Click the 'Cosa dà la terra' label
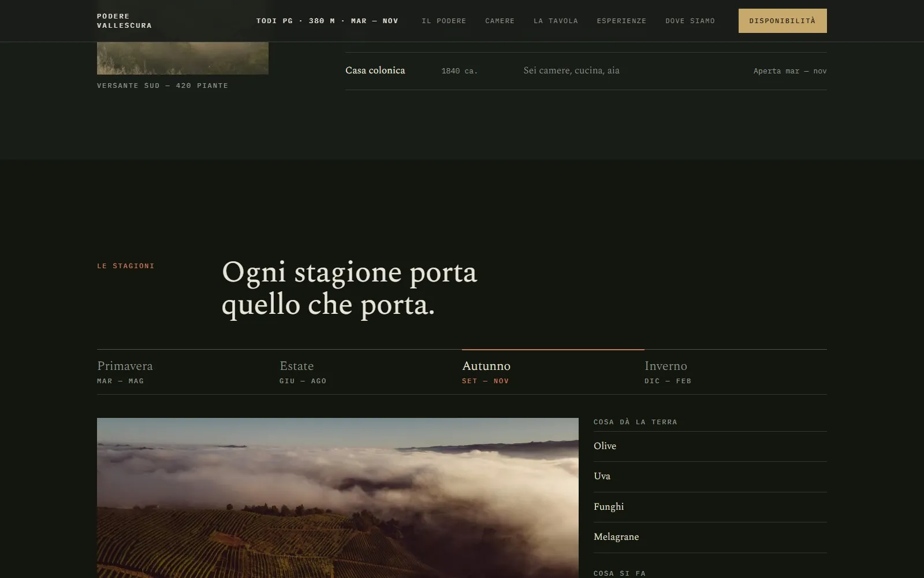The width and height of the screenshot is (924, 578). 635,422
